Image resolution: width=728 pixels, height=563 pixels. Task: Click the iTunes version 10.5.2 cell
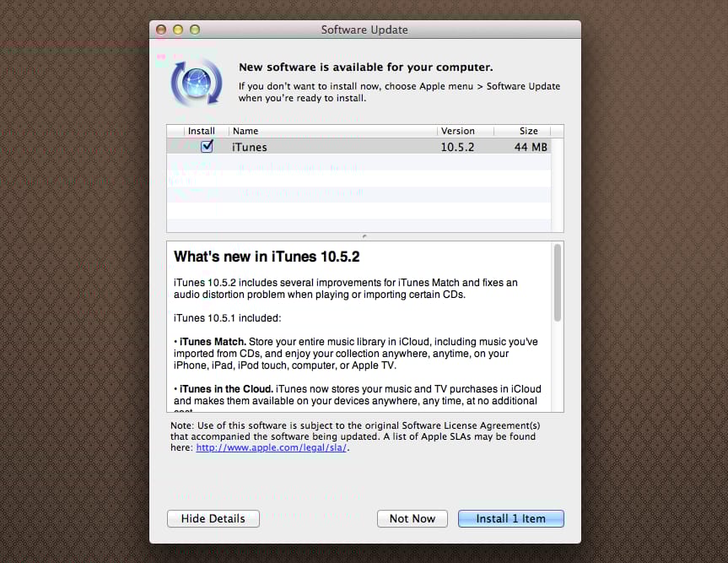[x=457, y=147]
